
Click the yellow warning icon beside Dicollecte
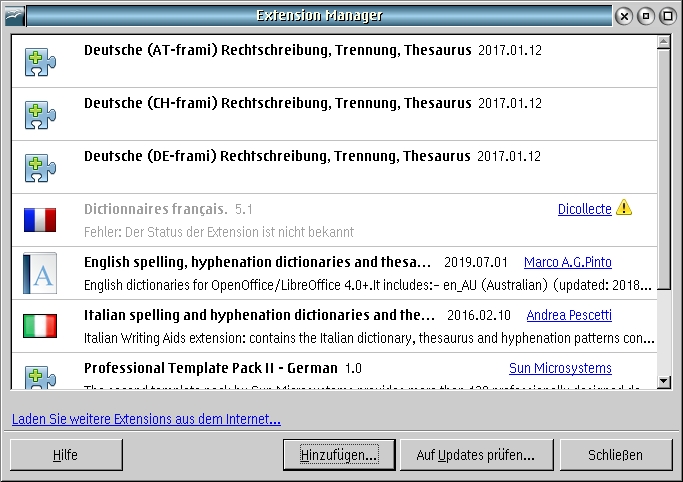click(x=624, y=207)
